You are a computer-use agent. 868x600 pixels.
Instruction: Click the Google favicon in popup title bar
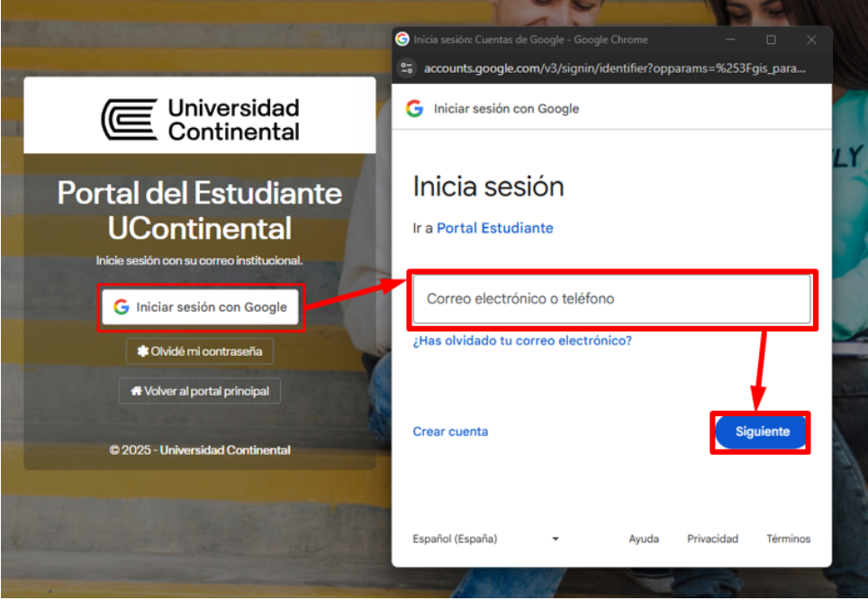pos(402,40)
